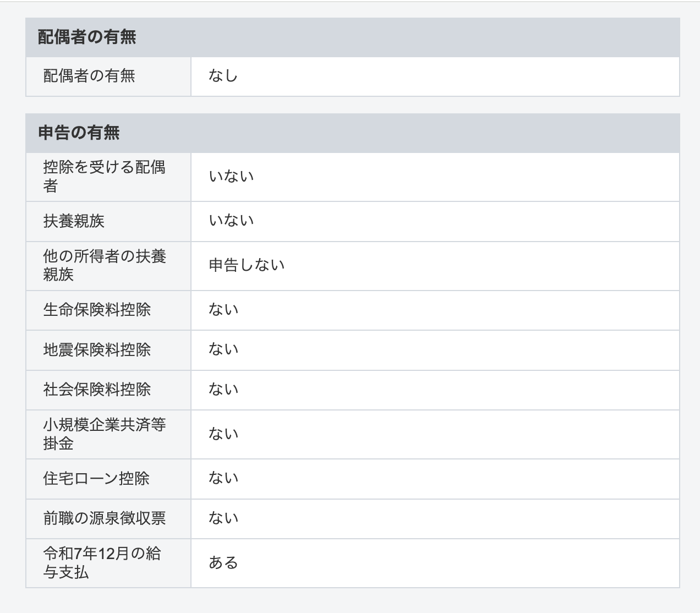Click the 控除を受ける配偶者 label
Image resolution: width=700 pixels, height=613 pixels.
tap(104, 177)
